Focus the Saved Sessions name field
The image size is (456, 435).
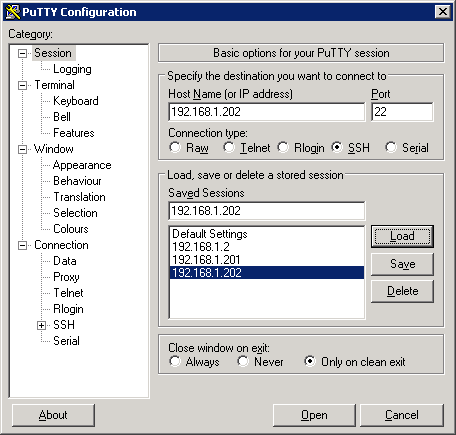[x=267, y=211]
